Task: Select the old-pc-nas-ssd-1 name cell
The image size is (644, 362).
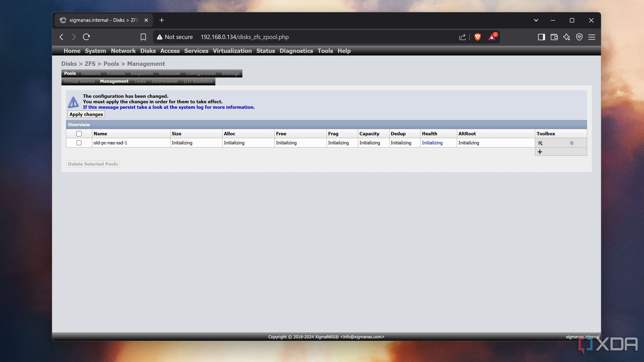Action: click(131, 143)
